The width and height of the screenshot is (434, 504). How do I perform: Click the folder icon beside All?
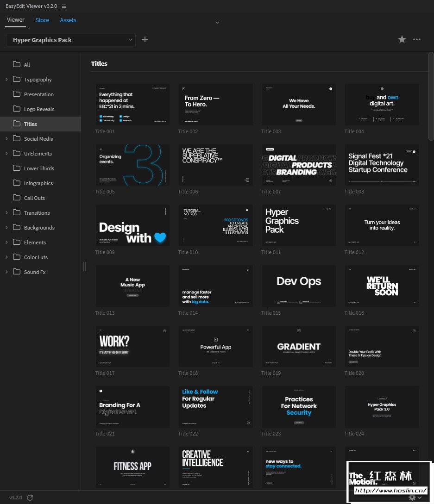[x=16, y=64]
